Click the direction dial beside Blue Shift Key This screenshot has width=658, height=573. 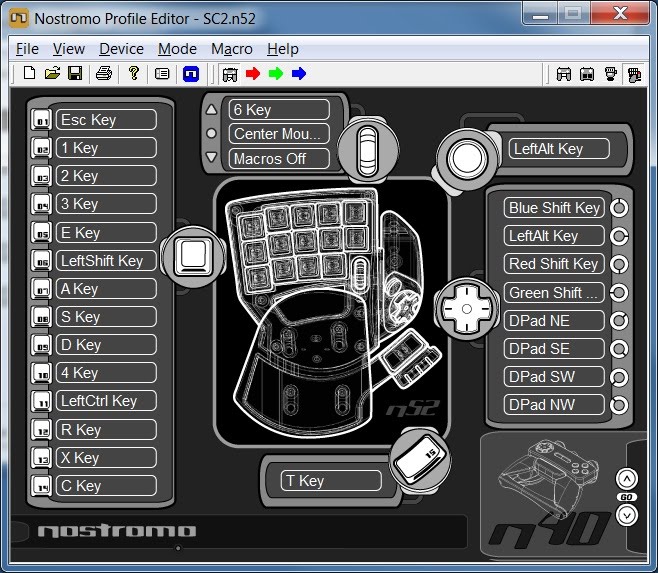pyautogui.click(x=619, y=208)
